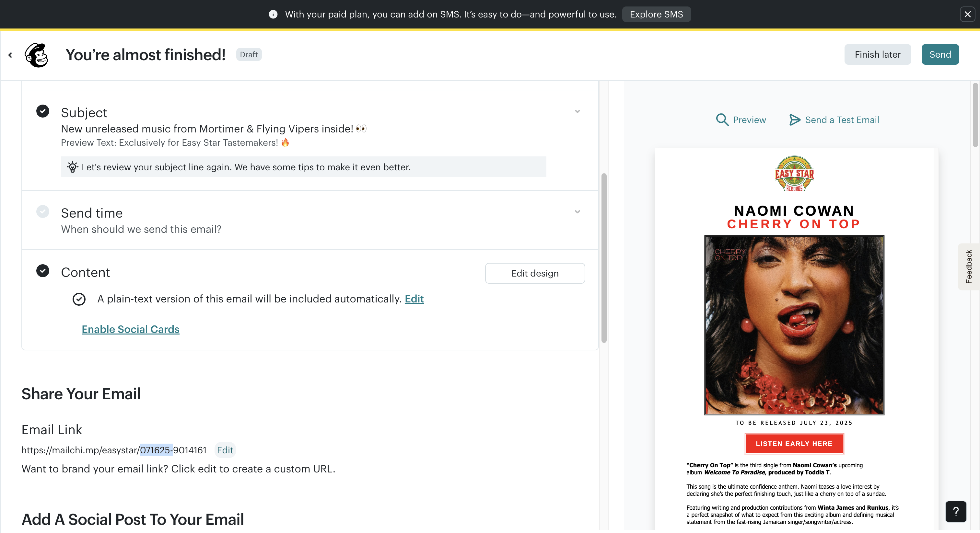Open Edit design for the content
The image size is (980, 533).
click(535, 273)
